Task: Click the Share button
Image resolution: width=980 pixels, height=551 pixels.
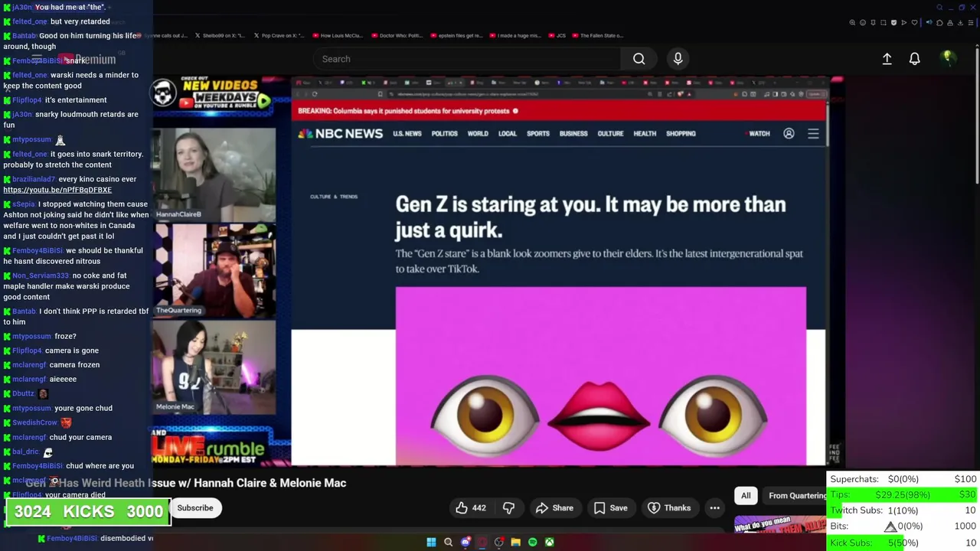Action: tap(554, 508)
